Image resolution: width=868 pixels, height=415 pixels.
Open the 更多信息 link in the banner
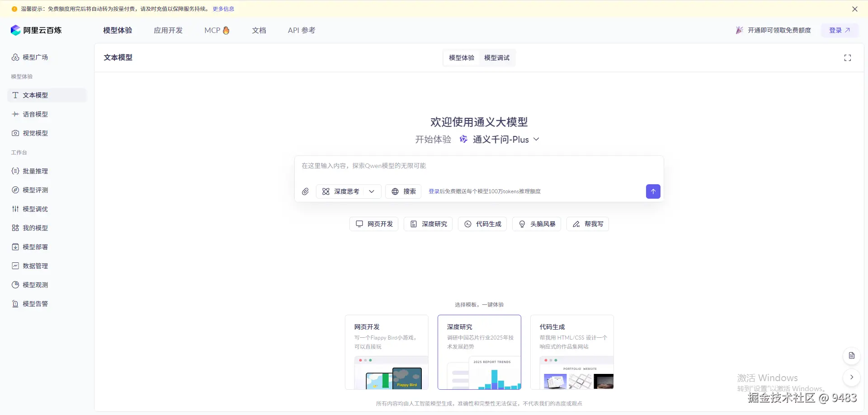pos(223,9)
